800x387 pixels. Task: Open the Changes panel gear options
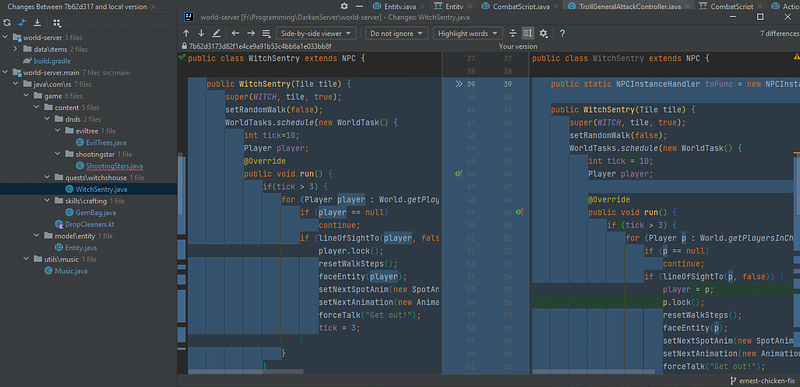[344, 6]
